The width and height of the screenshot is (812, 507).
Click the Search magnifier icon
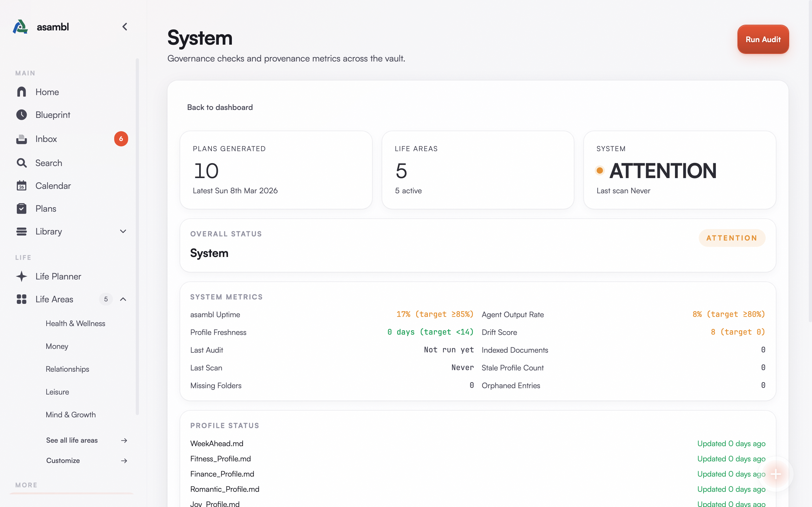tap(22, 163)
